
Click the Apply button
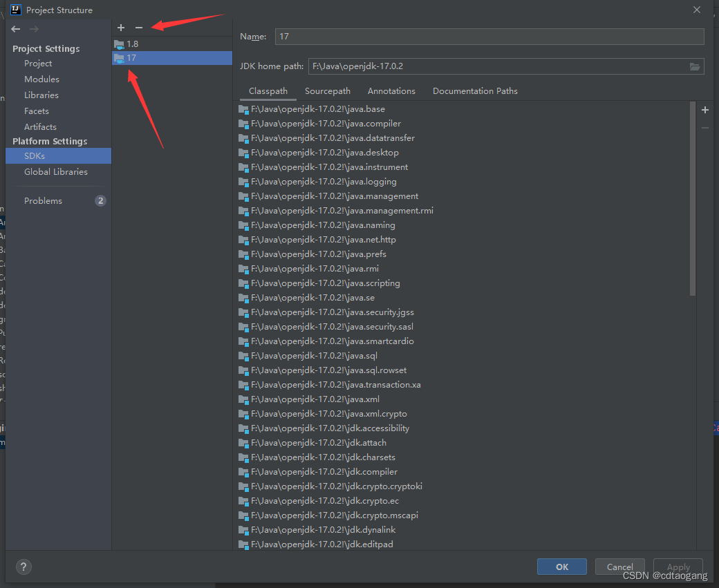coord(678,567)
